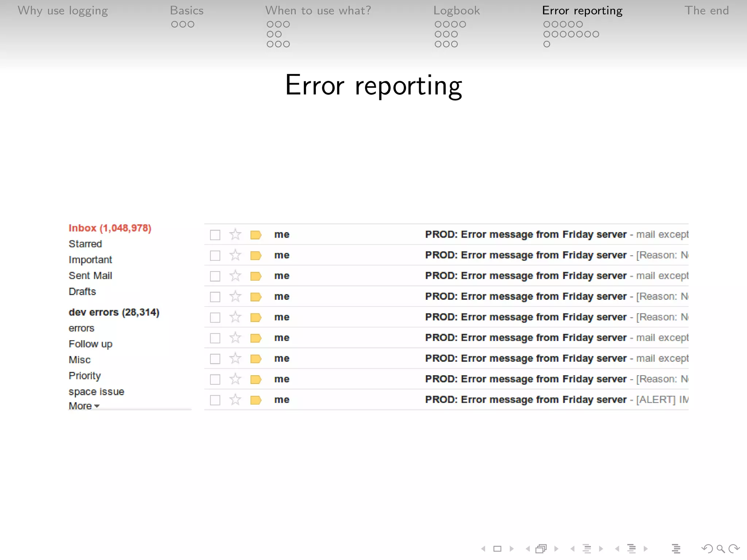Star the second email from me
The image size is (747, 560).
235,255
